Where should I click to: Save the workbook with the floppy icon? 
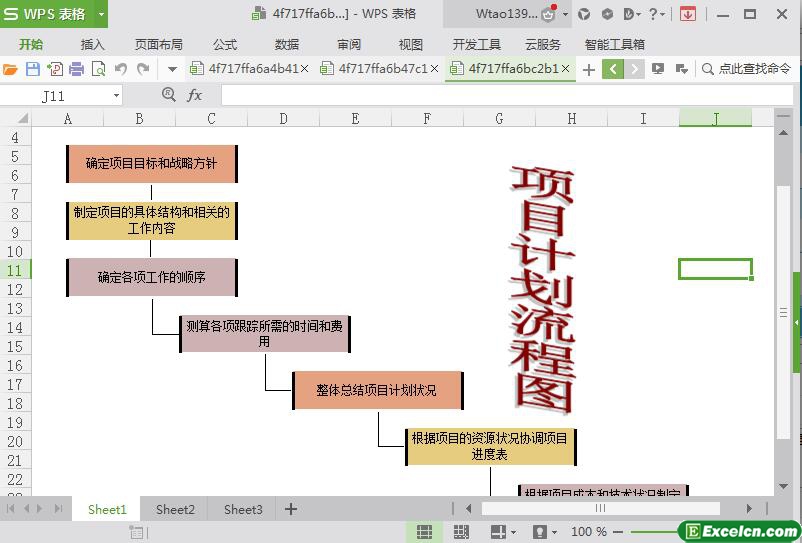tap(33, 69)
